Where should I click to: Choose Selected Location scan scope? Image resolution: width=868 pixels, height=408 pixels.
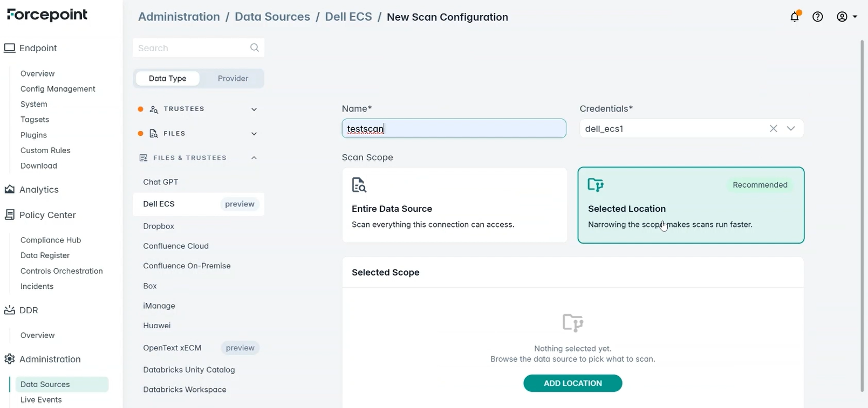tap(691, 205)
